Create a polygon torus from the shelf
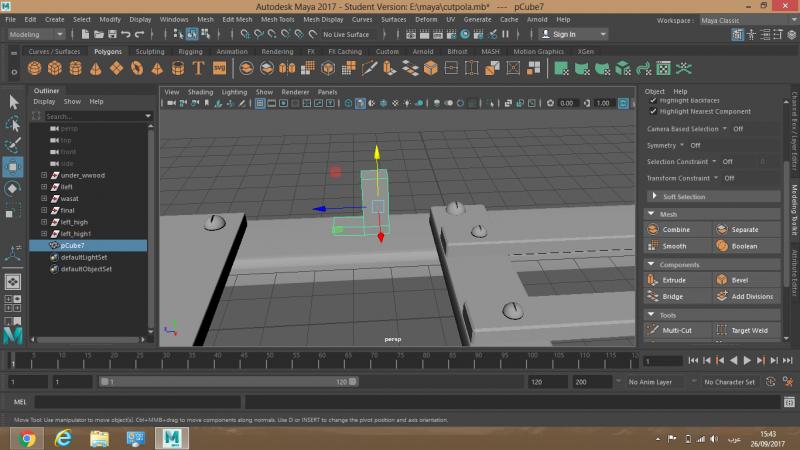Viewport: 800px width, 450px height. point(137,68)
